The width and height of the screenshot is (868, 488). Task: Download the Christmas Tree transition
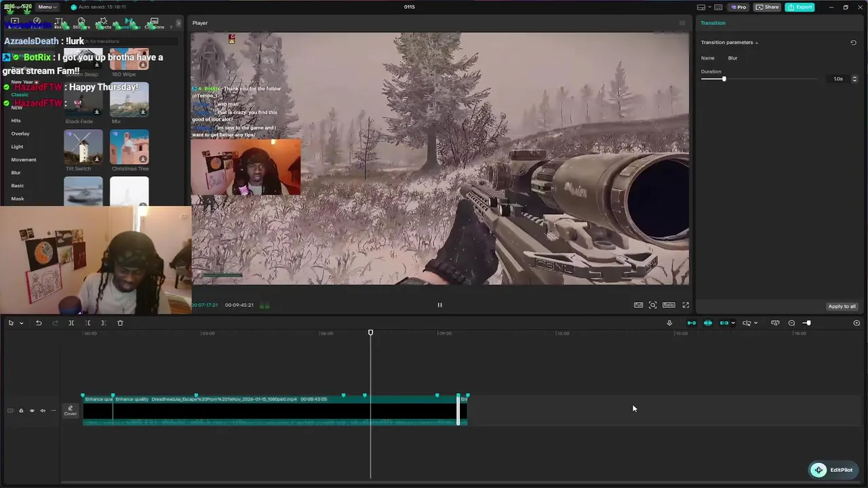coord(142,159)
